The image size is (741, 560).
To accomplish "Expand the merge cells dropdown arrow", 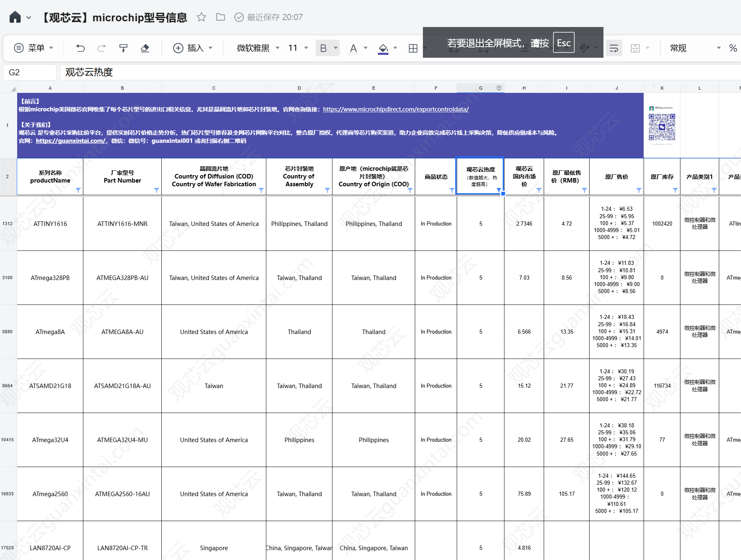I will coord(648,48).
